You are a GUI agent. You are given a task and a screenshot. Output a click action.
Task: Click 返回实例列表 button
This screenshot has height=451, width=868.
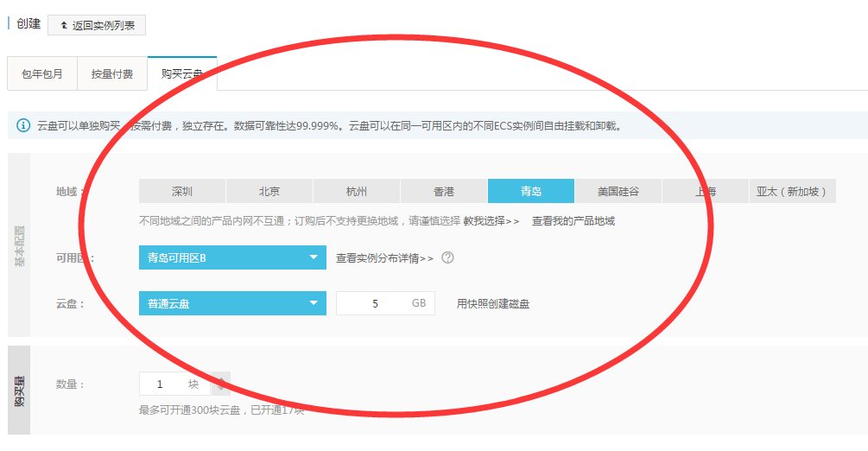[97, 25]
